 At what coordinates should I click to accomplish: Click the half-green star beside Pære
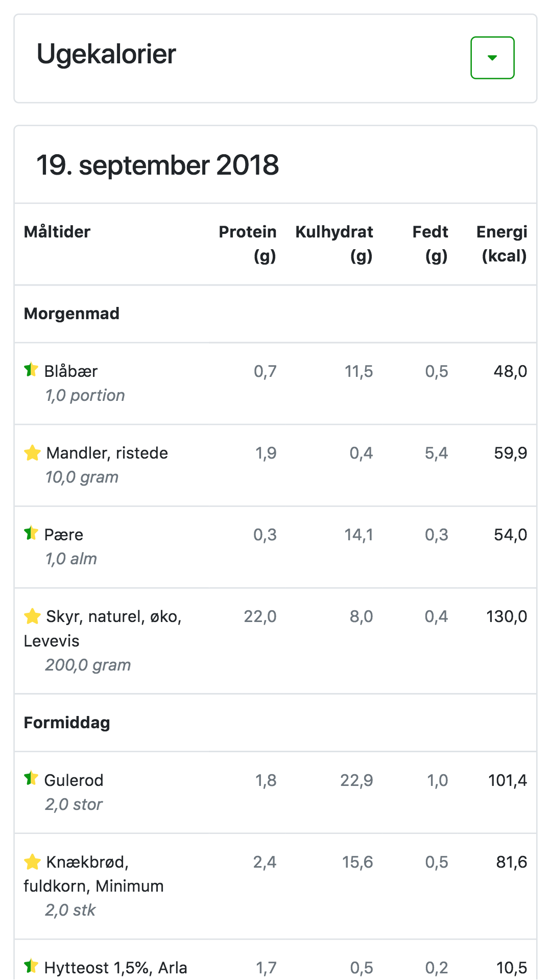coord(31,533)
